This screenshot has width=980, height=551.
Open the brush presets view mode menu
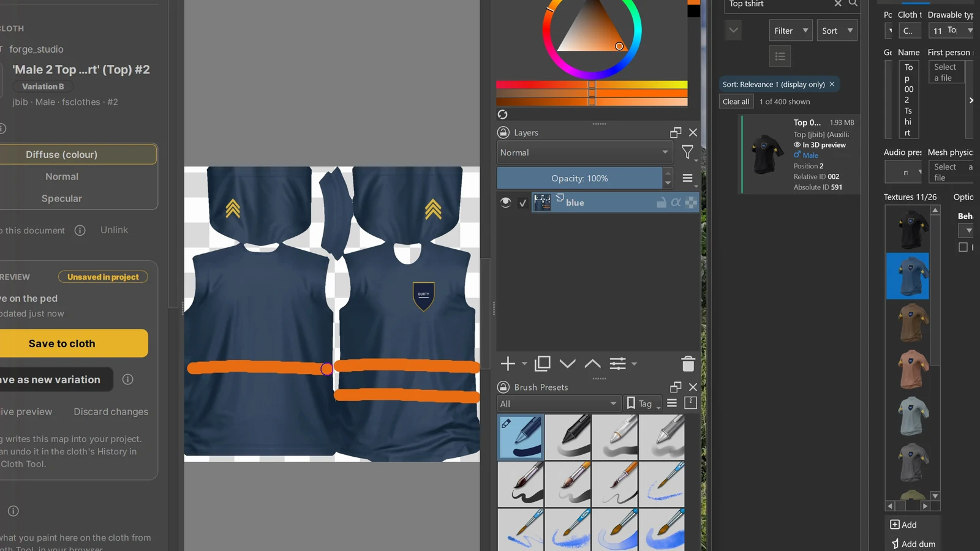[672, 403]
